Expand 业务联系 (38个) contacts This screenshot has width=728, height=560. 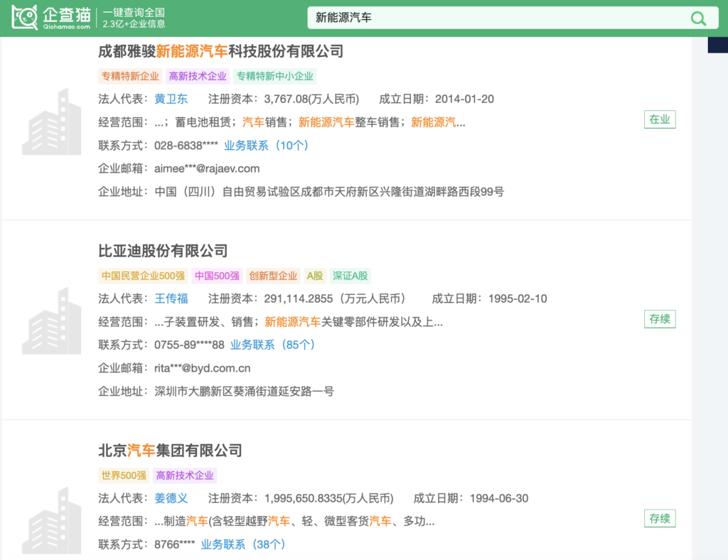point(243,544)
